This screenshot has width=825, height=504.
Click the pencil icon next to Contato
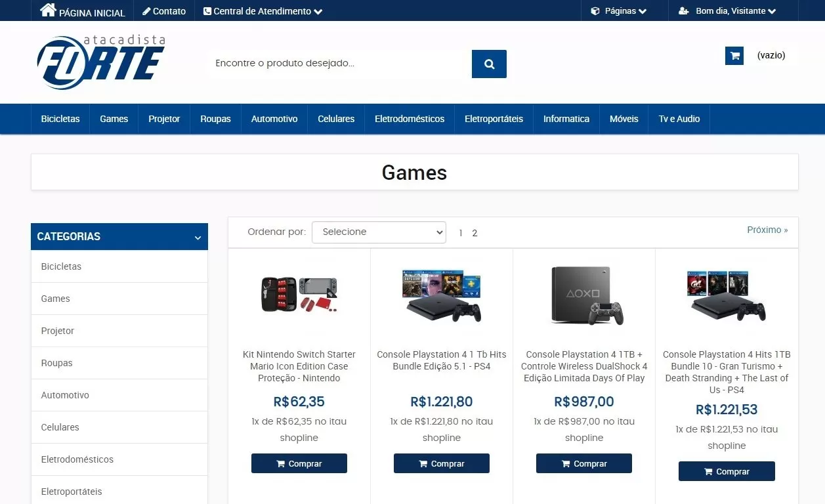pyautogui.click(x=146, y=11)
